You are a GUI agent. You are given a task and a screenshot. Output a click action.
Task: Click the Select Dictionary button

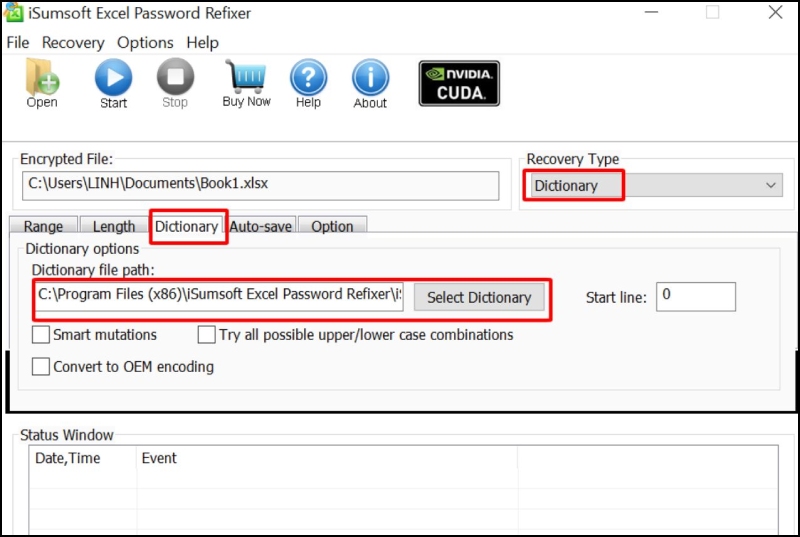(479, 297)
